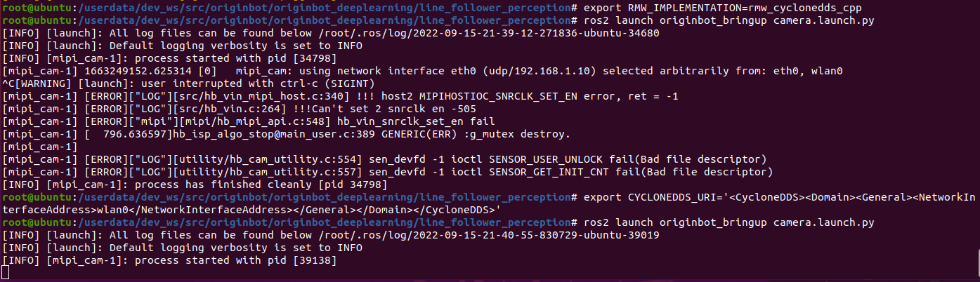Click the SENSOR_USER_UNLOCK fail error line

(x=384, y=159)
